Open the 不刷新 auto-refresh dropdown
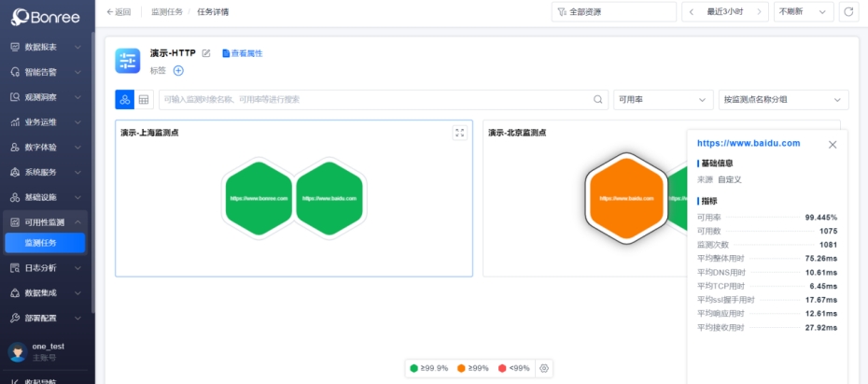868x384 pixels. click(803, 12)
